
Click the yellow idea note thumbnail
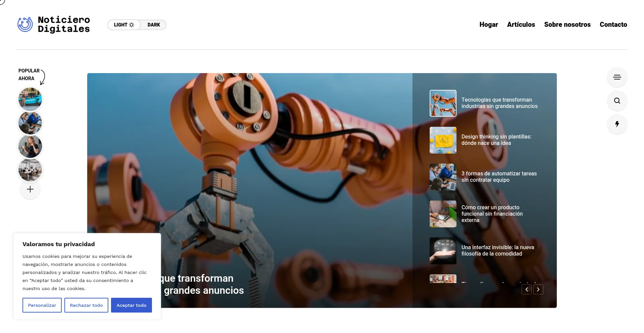pyautogui.click(x=443, y=140)
